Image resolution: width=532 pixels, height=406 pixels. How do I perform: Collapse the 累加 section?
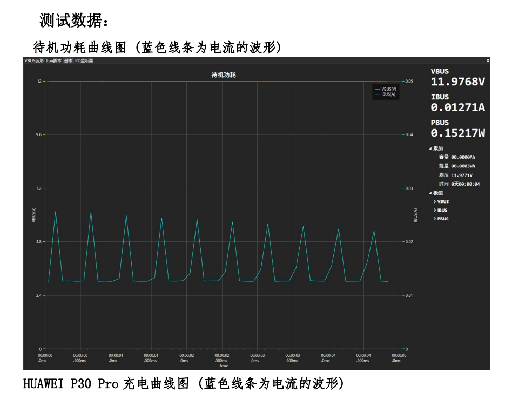(430, 148)
